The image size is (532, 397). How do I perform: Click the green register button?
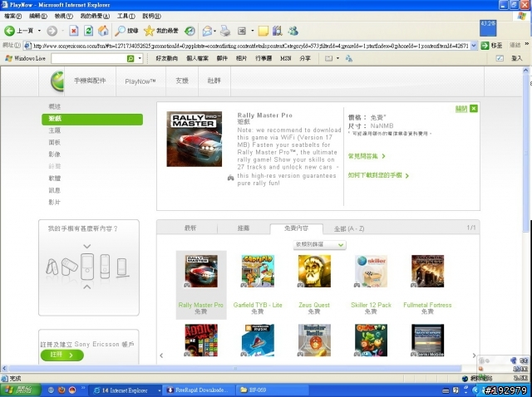[62, 355]
